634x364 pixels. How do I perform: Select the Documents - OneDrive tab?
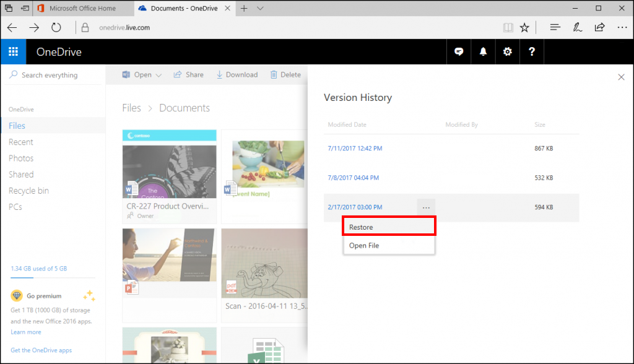click(x=185, y=8)
